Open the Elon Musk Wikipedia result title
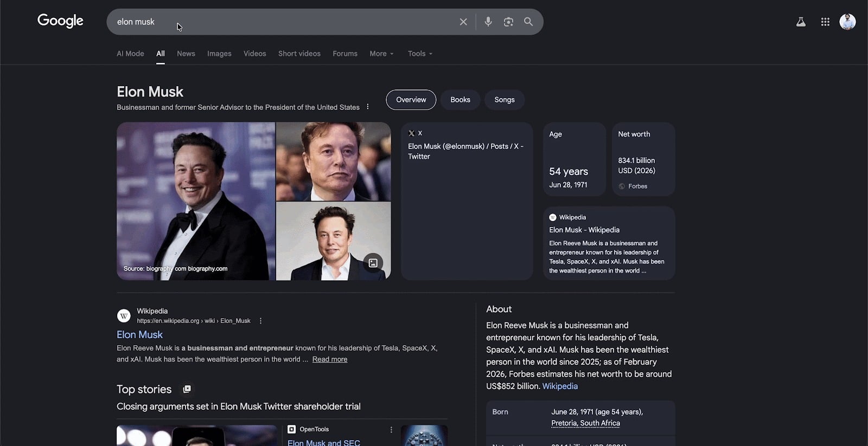 pyautogui.click(x=139, y=335)
